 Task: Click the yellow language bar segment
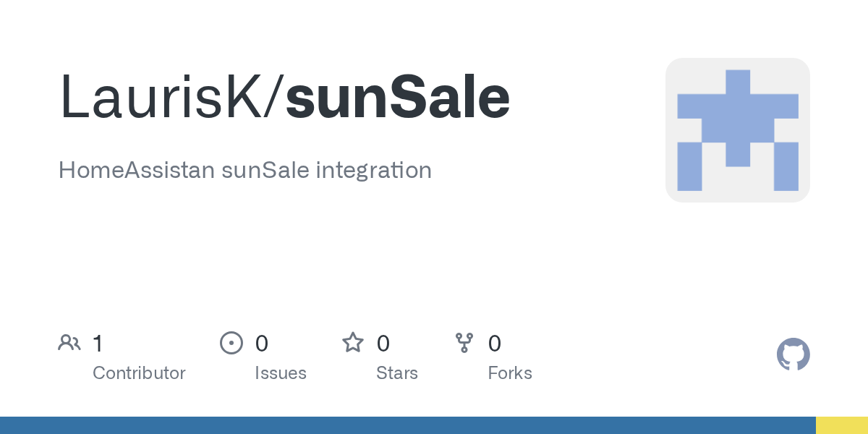(842, 425)
